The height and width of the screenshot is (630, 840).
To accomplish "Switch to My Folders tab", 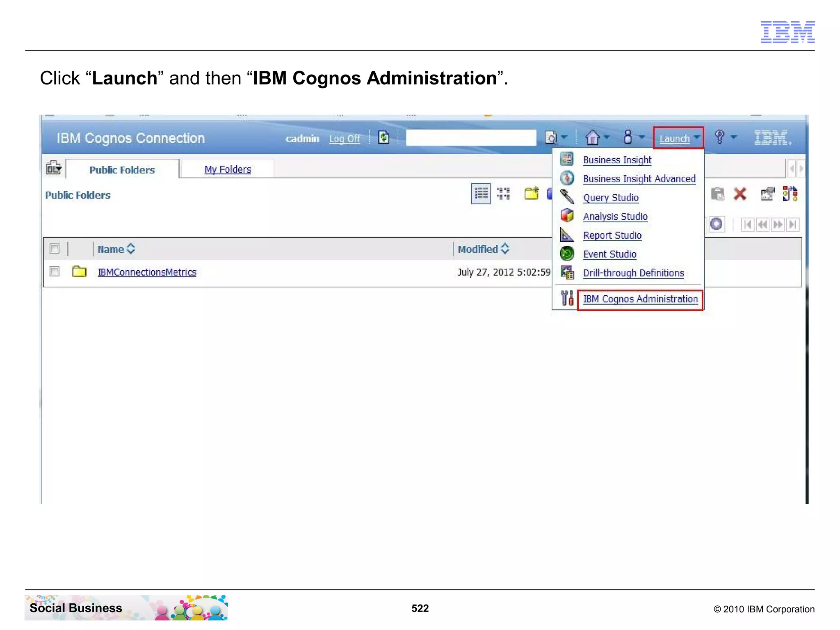I will 228,169.
